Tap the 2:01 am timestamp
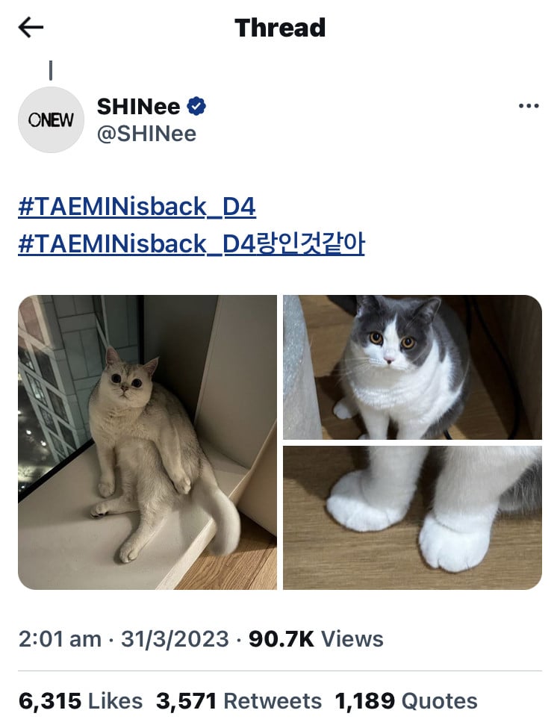 [x=60, y=639]
